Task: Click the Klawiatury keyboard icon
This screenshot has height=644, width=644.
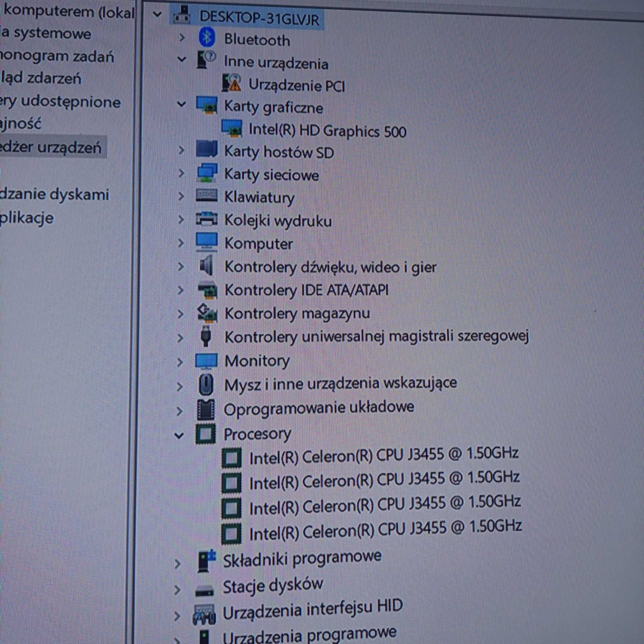Action: (x=207, y=196)
